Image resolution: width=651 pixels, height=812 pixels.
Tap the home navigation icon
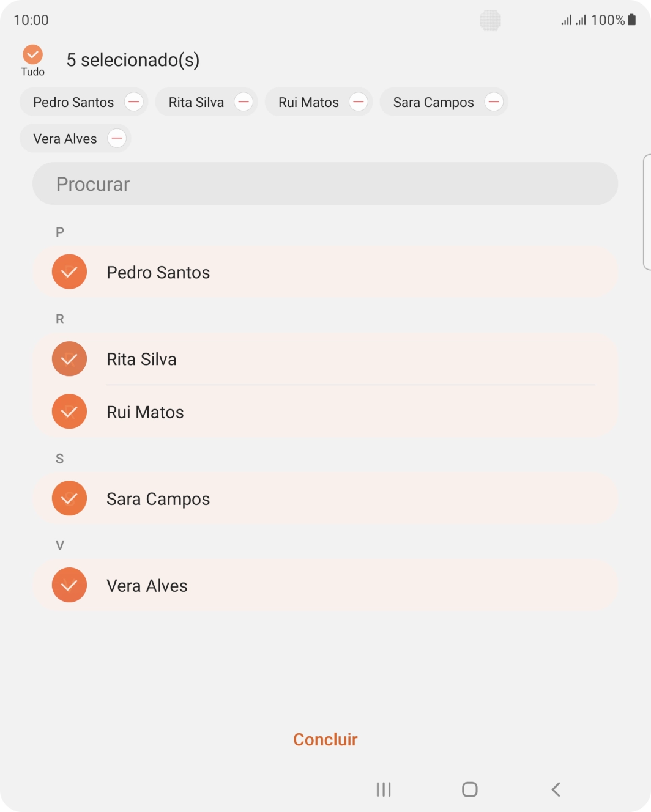coord(470,789)
